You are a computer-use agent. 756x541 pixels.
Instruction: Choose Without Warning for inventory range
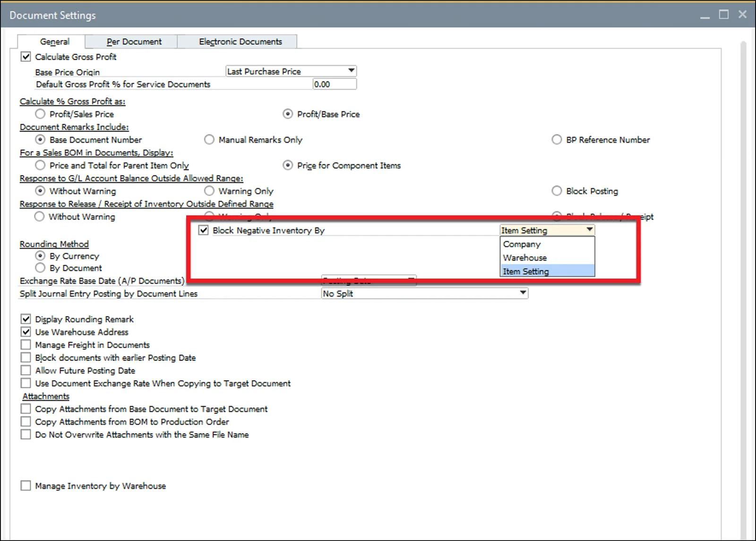click(x=39, y=217)
